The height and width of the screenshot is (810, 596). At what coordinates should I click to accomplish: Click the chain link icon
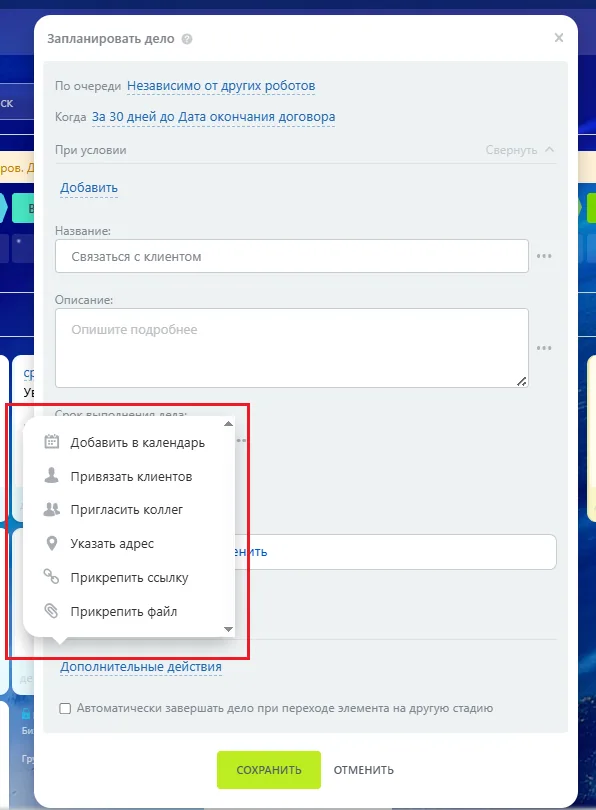pos(52,577)
